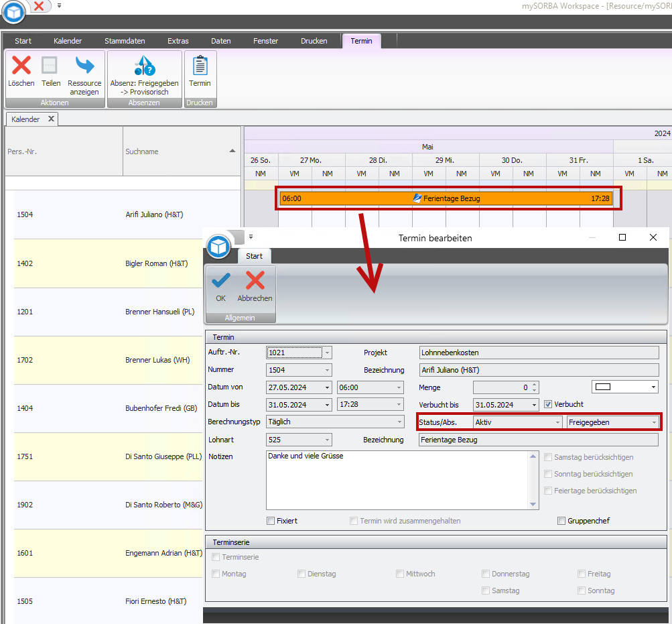672x624 pixels.
Task: Click Absenz Freigegeben to Provisorisch icon
Action: click(x=145, y=66)
